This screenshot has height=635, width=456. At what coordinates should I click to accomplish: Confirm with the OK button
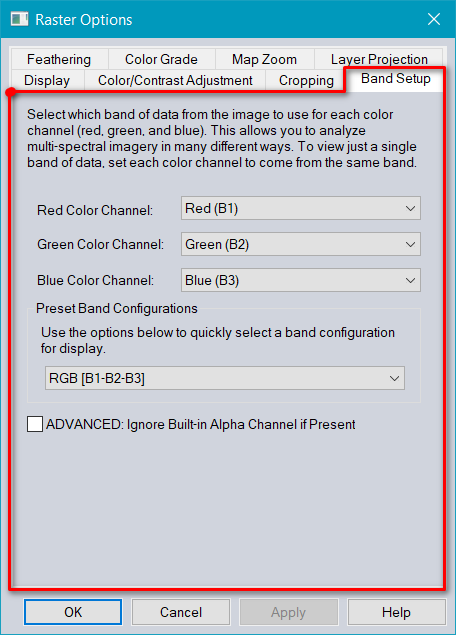tap(73, 612)
